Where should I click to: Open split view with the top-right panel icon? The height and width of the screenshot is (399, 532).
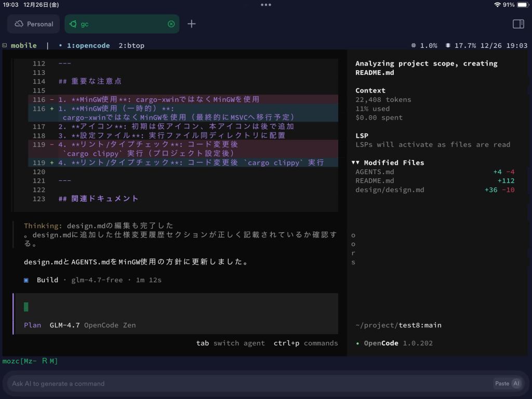(x=517, y=24)
